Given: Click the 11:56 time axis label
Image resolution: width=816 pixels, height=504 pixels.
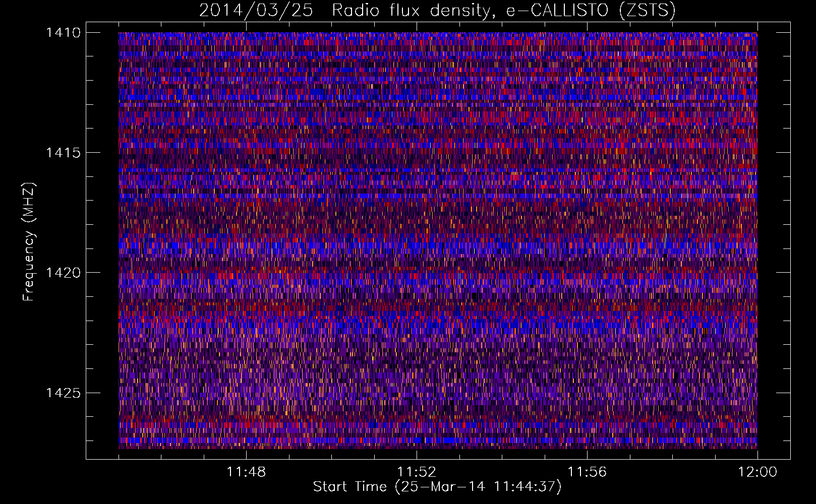Looking at the screenshot, I should click(587, 472).
